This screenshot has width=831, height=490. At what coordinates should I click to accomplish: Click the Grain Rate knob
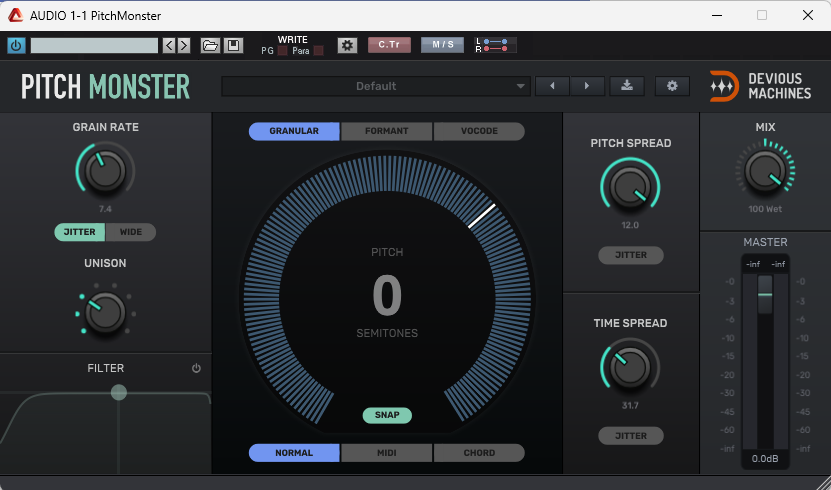tap(105, 171)
